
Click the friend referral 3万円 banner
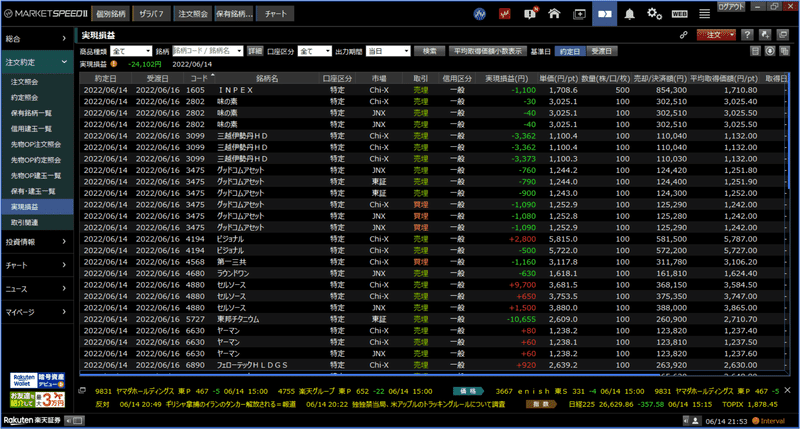pyautogui.click(x=37, y=399)
